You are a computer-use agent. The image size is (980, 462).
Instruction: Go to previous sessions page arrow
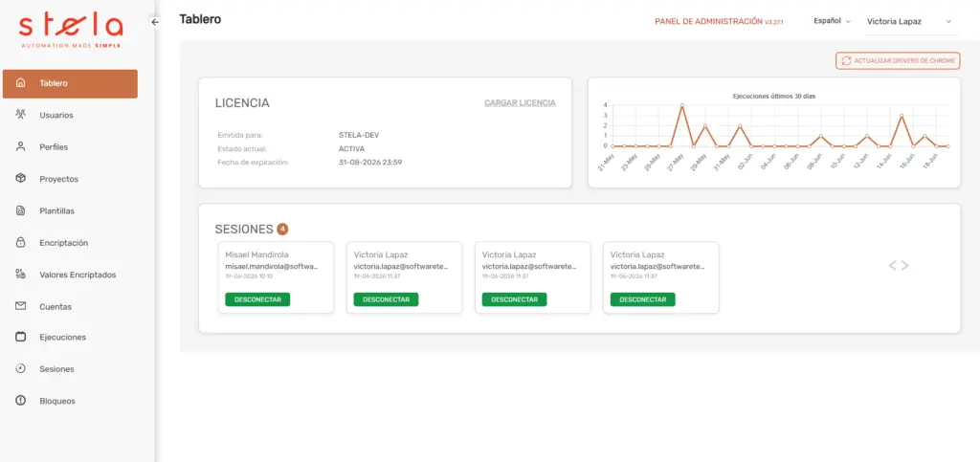[893, 265]
